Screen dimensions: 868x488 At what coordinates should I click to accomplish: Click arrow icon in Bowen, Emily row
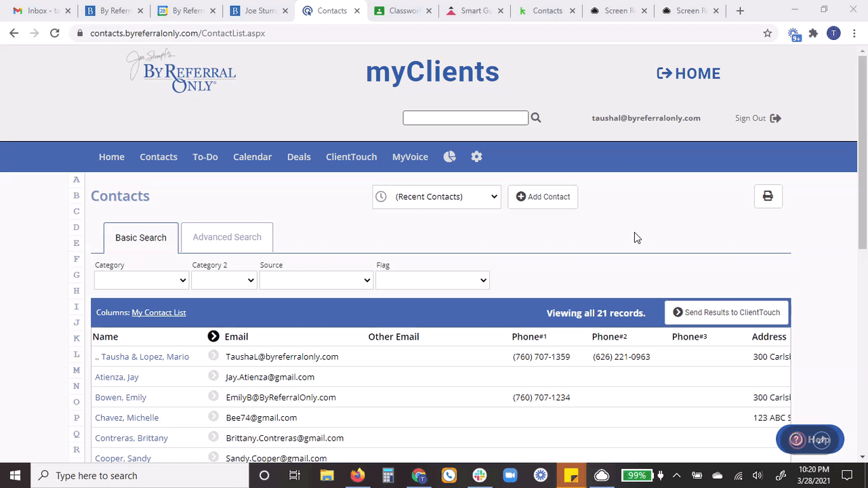pyautogui.click(x=213, y=396)
